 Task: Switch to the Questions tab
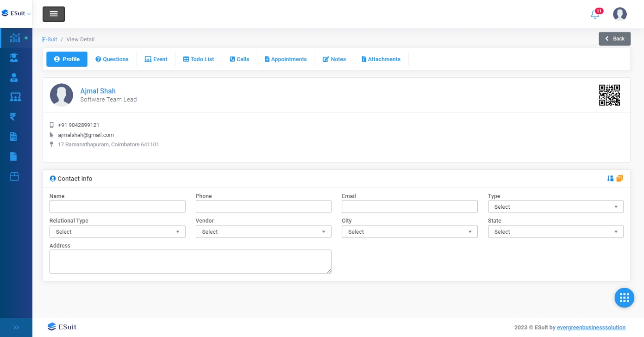pyautogui.click(x=112, y=59)
